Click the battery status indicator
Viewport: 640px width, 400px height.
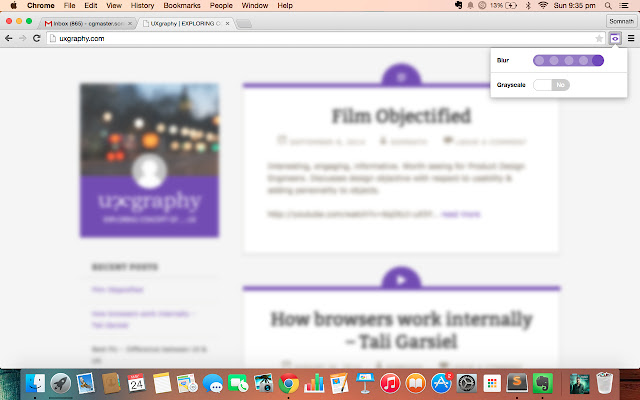[x=504, y=5]
